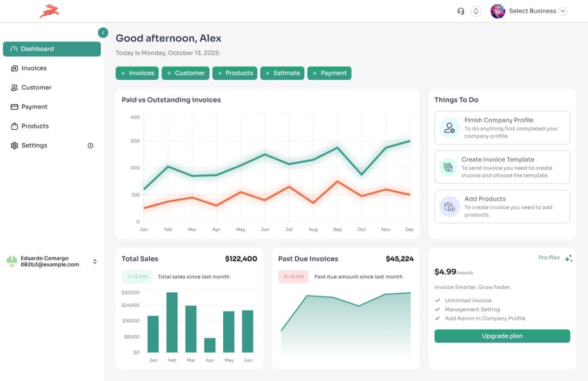Click the Eduardo Camargo avatar icon
Image resolution: width=588 pixels, height=381 pixels.
coord(12,261)
